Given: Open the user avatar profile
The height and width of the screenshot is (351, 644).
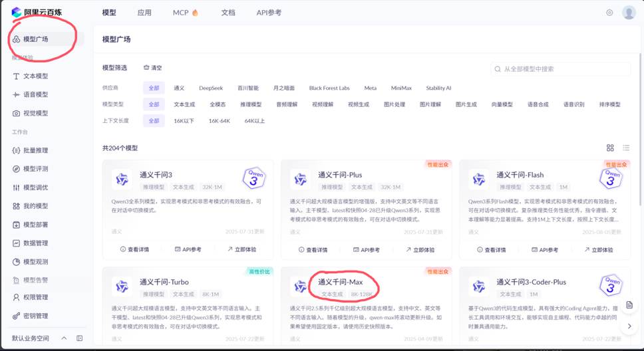Looking at the screenshot, I should pos(629,13).
